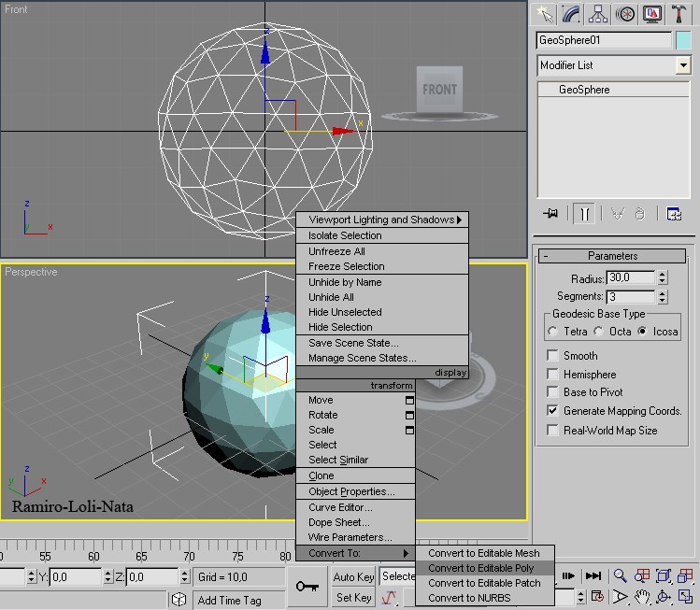Choose Convert to Editable Poly

(485, 568)
